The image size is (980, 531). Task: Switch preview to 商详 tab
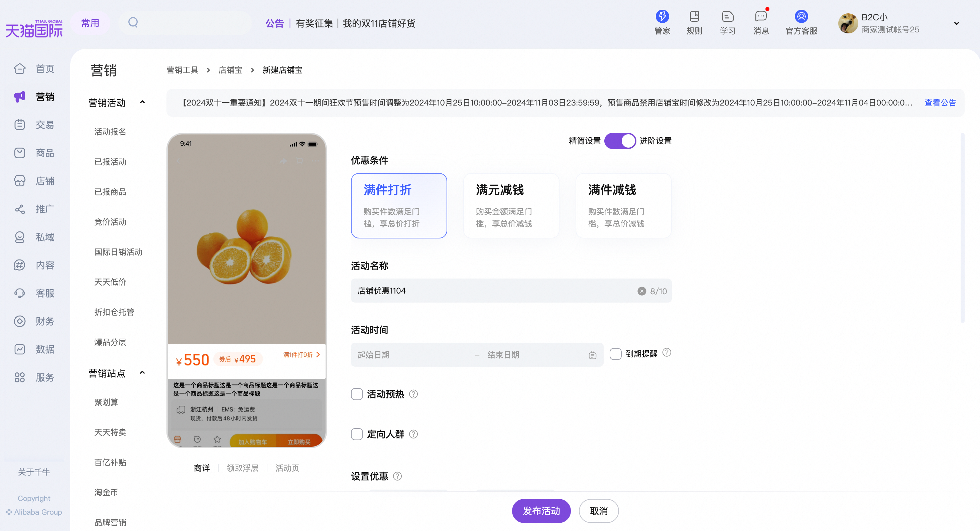[202, 468]
